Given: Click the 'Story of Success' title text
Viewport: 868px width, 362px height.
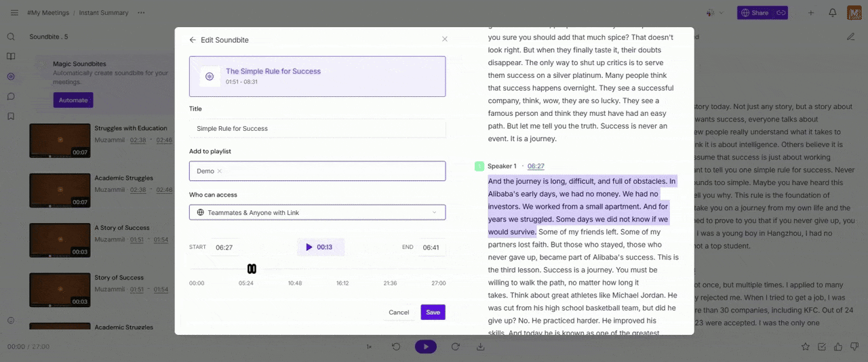Looking at the screenshot, I should (x=119, y=277).
